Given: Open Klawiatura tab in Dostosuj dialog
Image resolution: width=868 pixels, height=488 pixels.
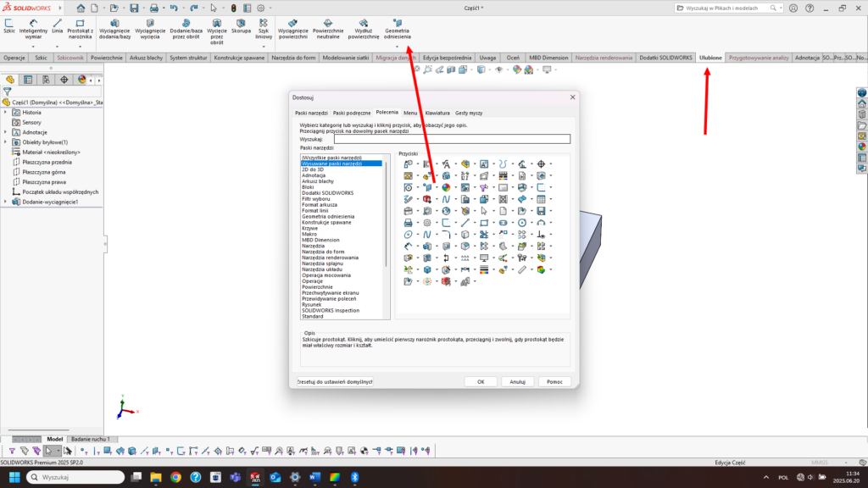Looking at the screenshot, I should pos(437,113).
